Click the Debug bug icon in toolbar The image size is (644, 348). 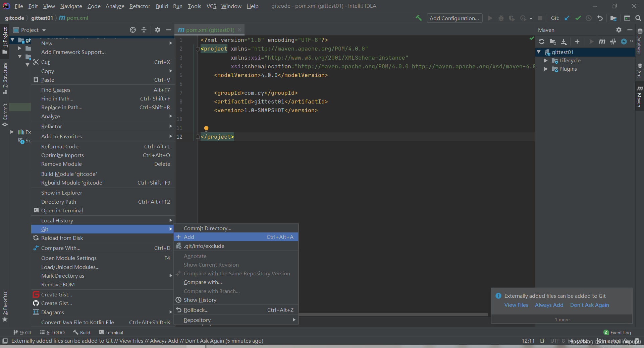[501, 18]
